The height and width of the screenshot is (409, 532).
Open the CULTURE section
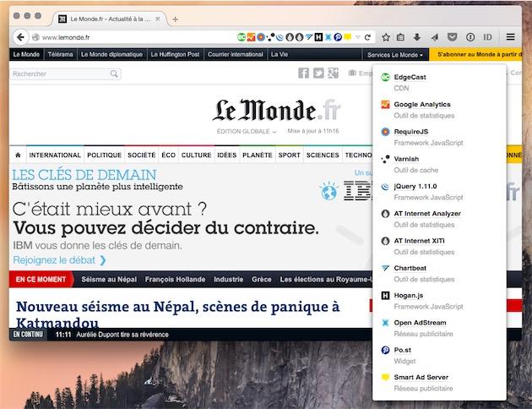tap(196, 155)
